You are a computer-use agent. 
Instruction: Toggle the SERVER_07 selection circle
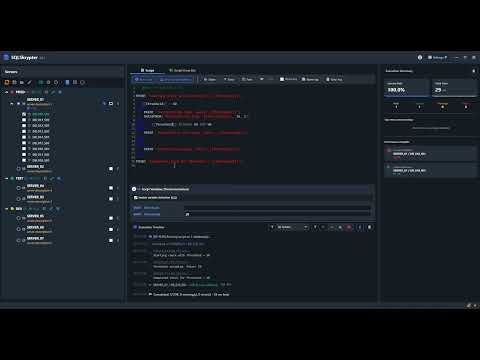(19, 240)
